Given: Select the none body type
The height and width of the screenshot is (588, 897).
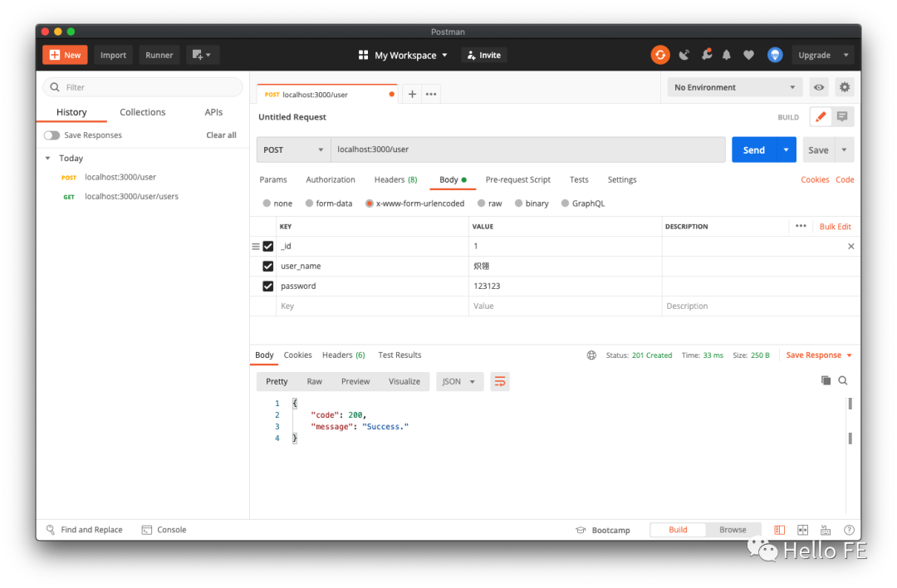Looking at the screenshot, I should 267,203.
